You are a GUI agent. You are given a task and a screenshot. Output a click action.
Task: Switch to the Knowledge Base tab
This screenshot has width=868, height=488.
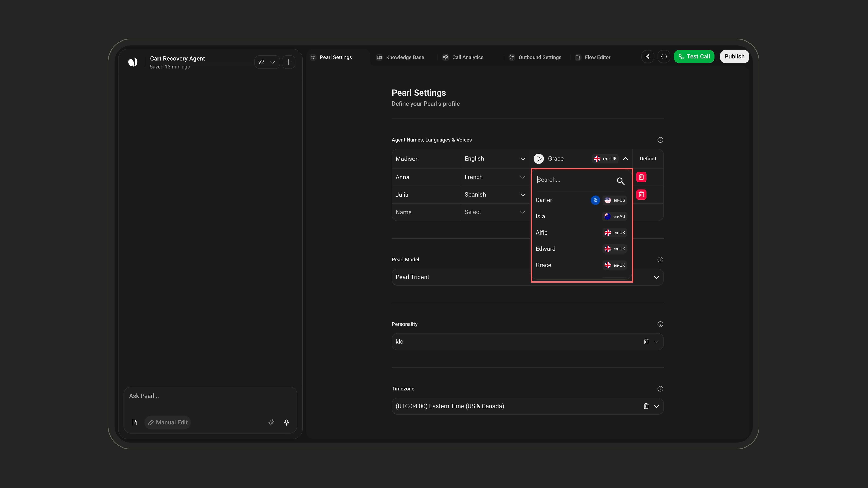(x=400, y=57)
